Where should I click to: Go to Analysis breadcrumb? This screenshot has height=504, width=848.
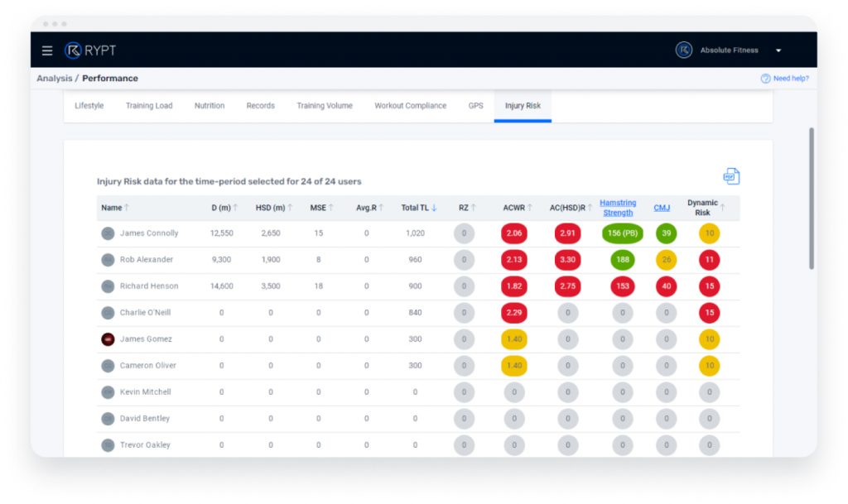pos(54,79)
